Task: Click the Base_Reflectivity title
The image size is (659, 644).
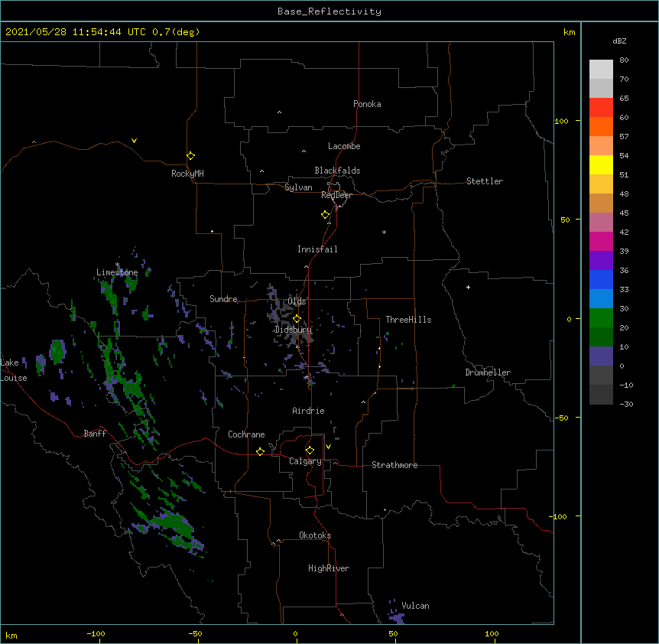Action: pos(329,11)
